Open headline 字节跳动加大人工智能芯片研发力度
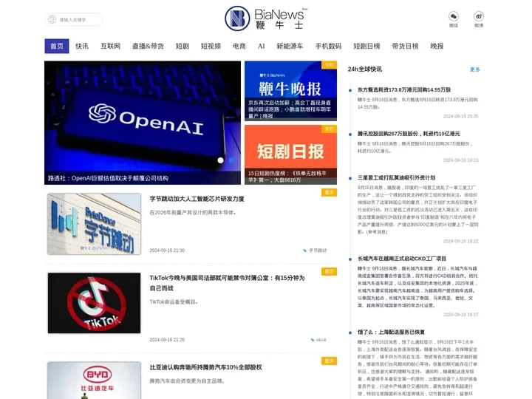The image size is (532, 399). click(197, 199)
